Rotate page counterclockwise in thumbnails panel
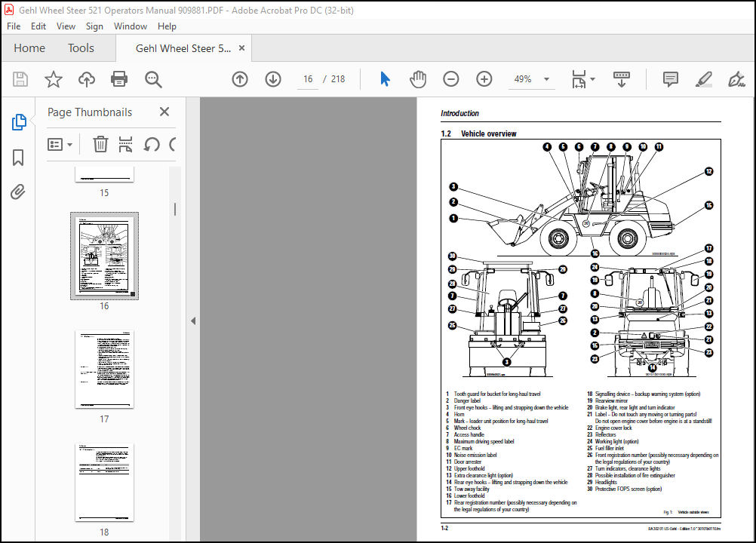The width and height of the screenshot is (756, 543). click(152, 144)
